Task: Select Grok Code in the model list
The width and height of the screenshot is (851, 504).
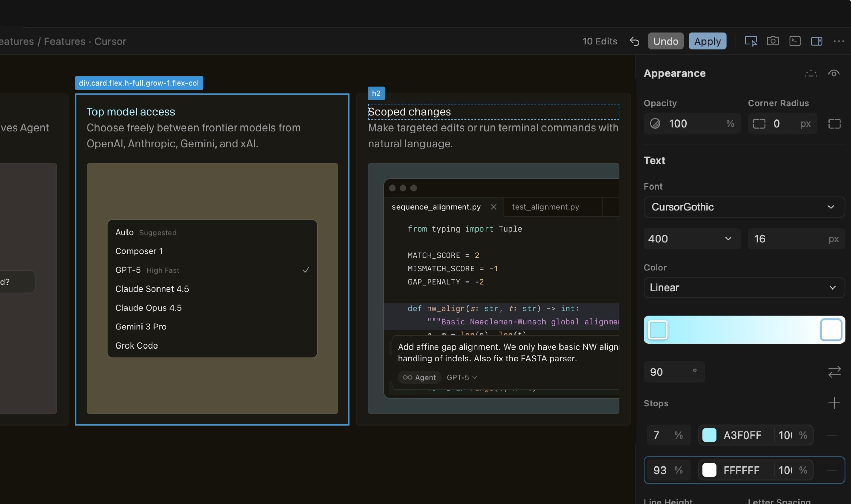Action: tap(212, 345)
